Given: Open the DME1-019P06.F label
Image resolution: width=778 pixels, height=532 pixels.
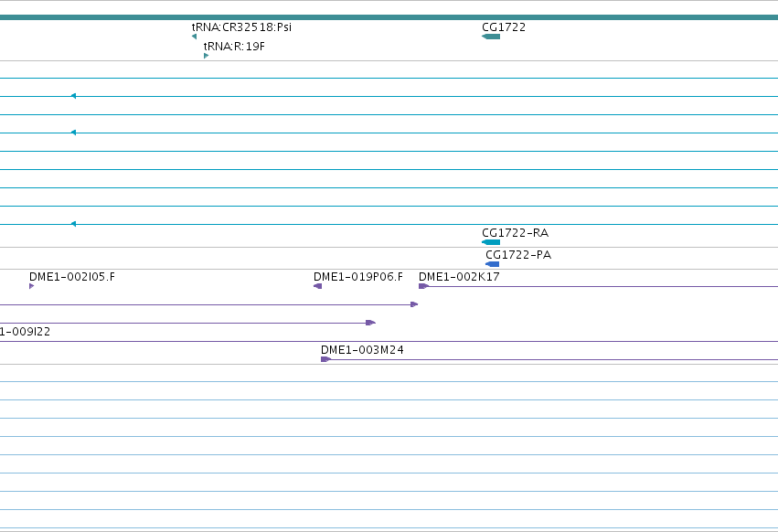Looking at the screenshot, I should [358, 276].
